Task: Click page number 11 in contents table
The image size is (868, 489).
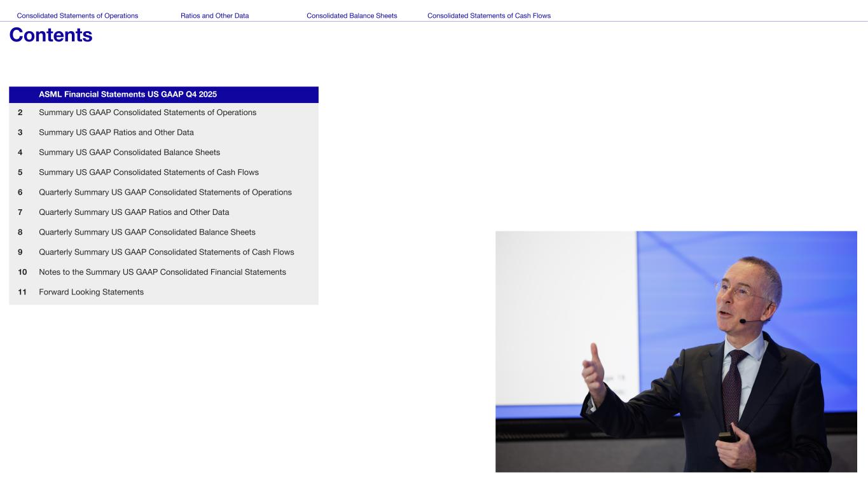Action: [22, 292]
